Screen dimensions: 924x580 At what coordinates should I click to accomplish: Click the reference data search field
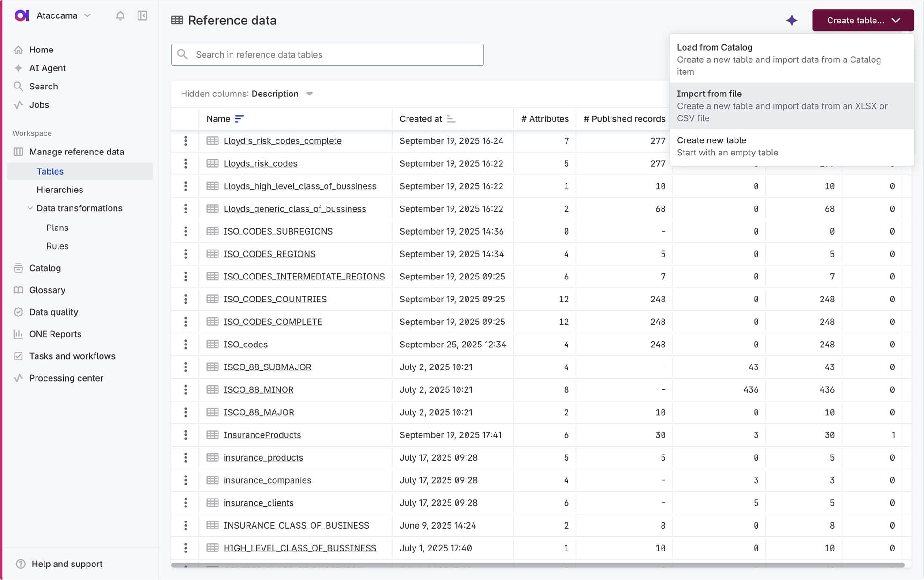click(x=327, y=55)
